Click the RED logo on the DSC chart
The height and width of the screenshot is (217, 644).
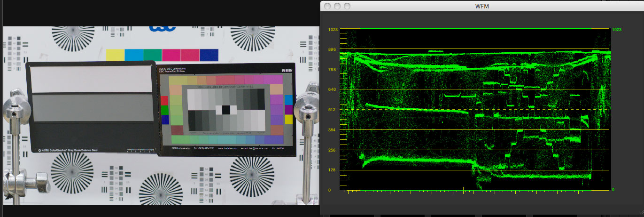point(287,70)
